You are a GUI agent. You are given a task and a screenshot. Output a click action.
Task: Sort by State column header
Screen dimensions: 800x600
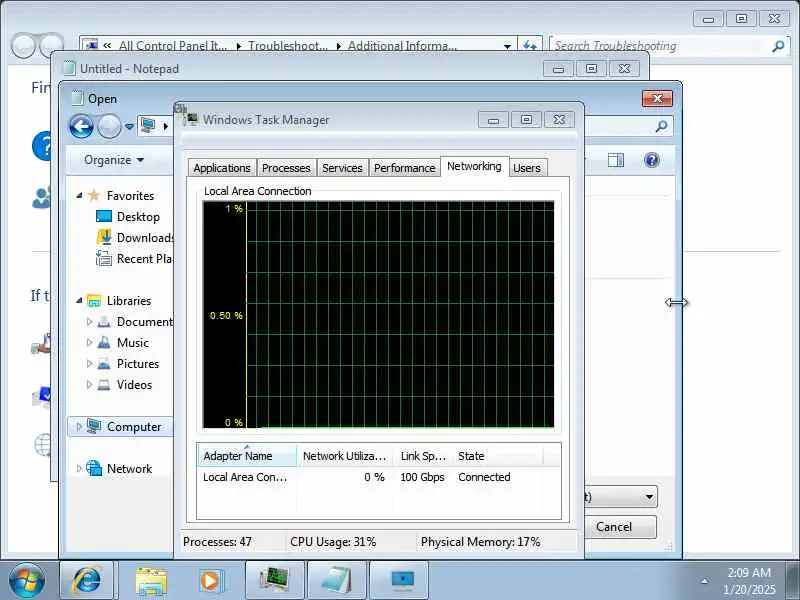coord(498,456)
